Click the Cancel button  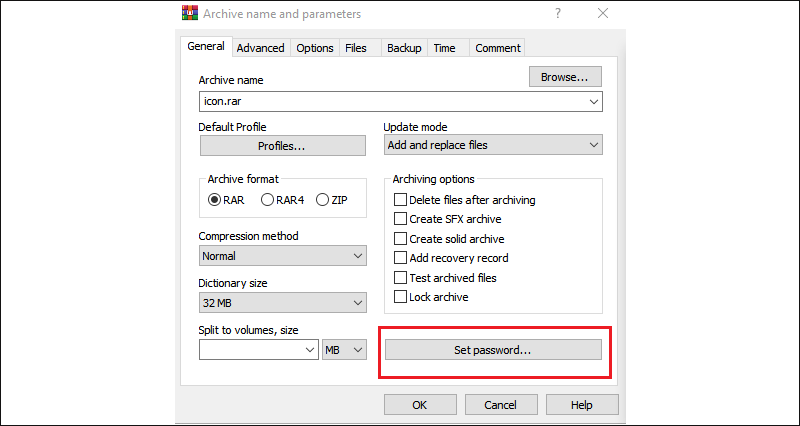(x=501, y=405)
